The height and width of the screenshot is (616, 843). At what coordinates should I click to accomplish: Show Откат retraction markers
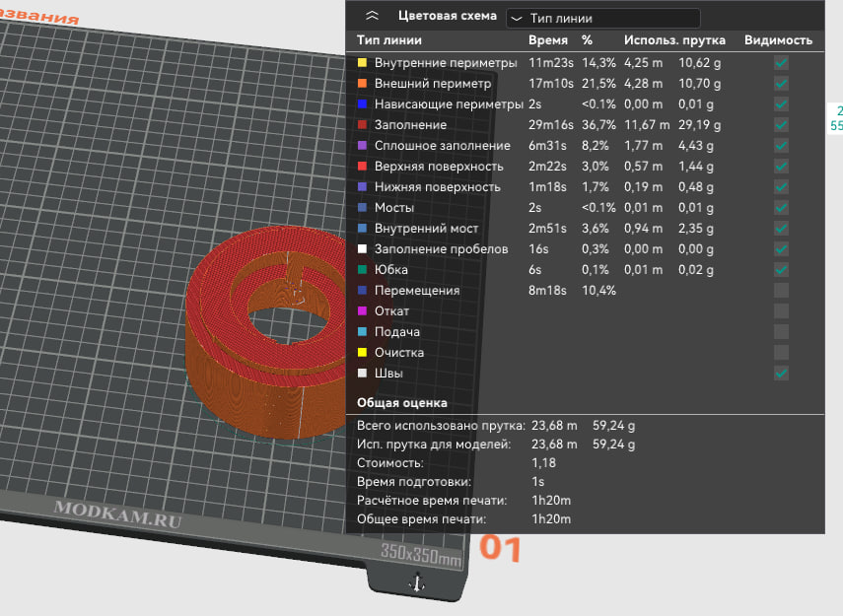click(781, 311)
